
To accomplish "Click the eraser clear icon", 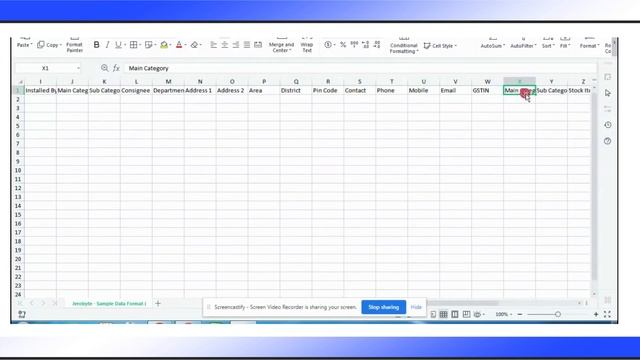I will point(194,45).
